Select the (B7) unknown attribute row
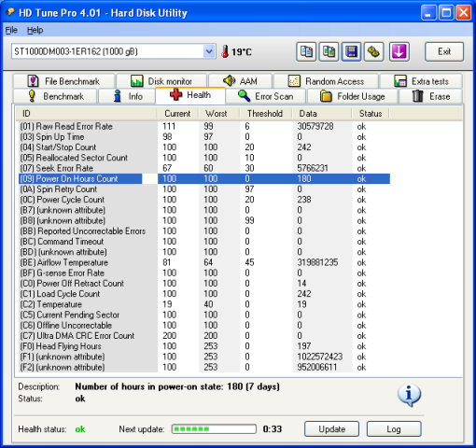The height and width of the screenshot is (448, 476). click(x=204, y=210)
